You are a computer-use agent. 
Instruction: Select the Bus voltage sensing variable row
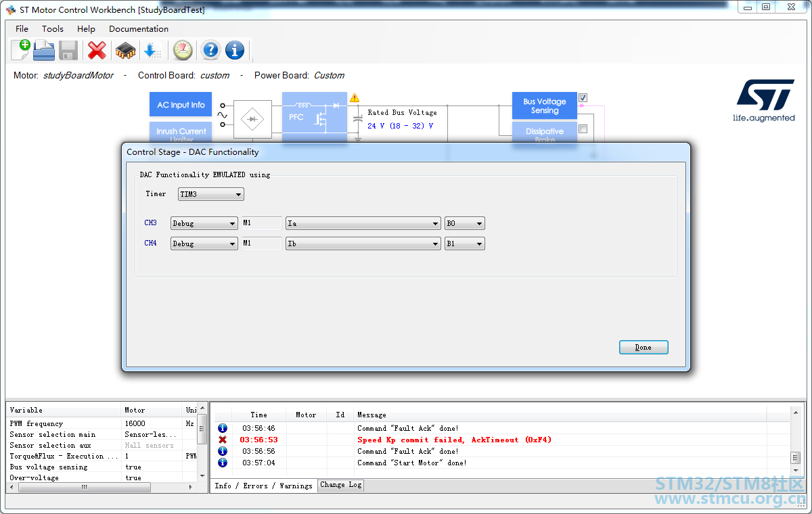(x=102, y=467)
